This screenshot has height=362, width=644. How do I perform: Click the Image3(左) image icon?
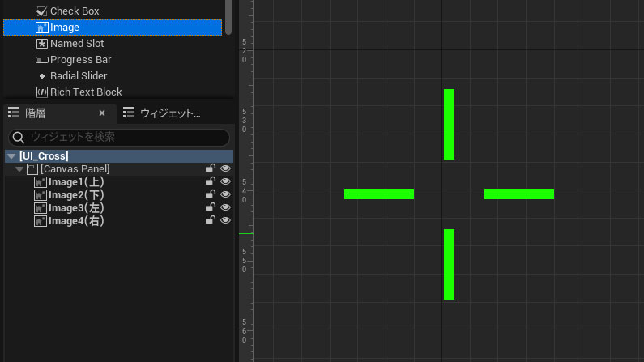pyautogui.click(x=40, y=208)
